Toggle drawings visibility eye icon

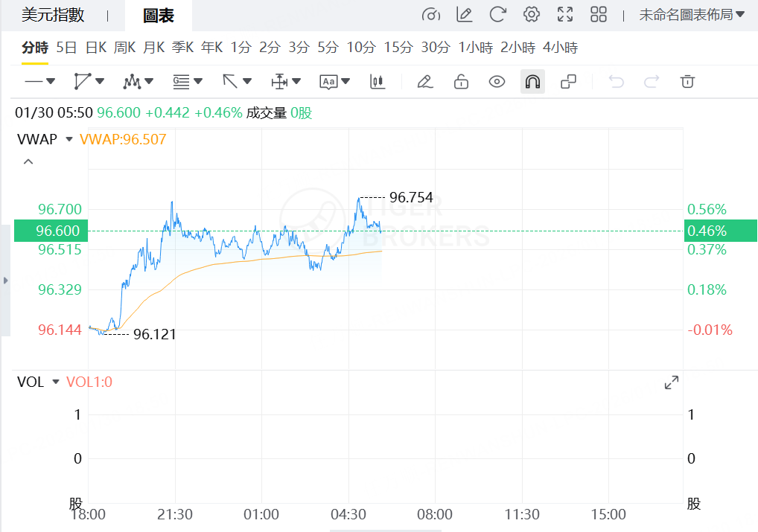[497, 82]
